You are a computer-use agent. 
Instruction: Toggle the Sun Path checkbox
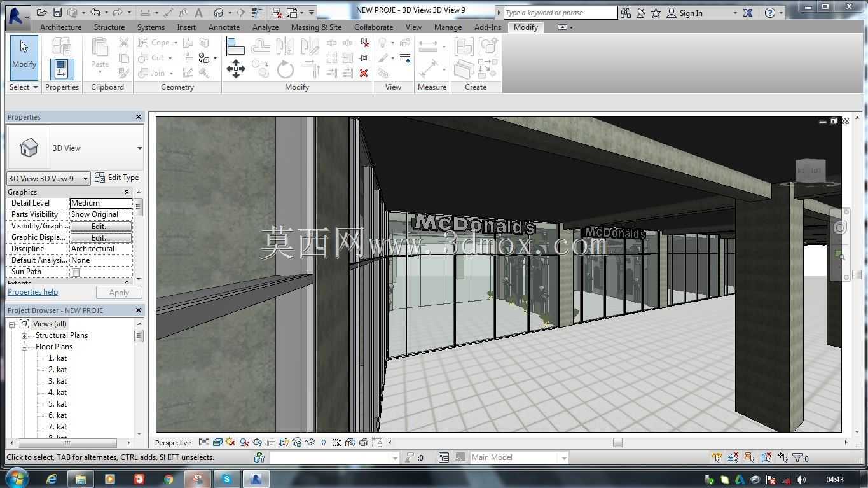pos(76,272)
